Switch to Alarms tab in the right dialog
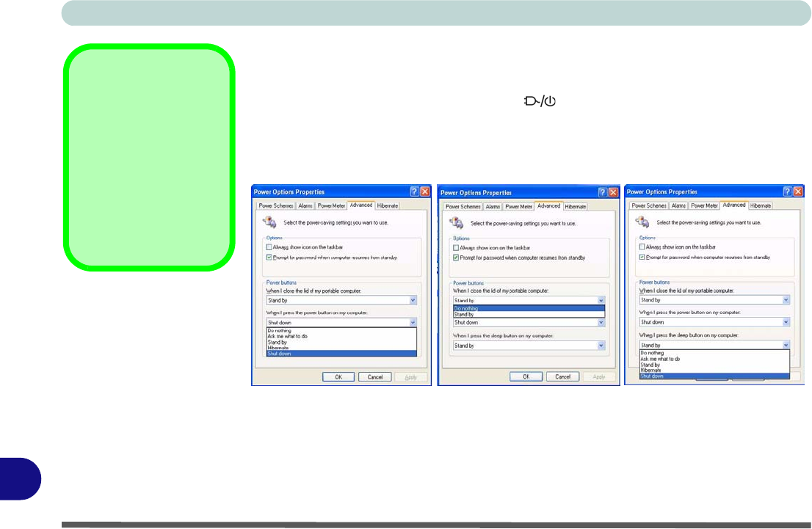812x529 pixels. click(678, 205)
